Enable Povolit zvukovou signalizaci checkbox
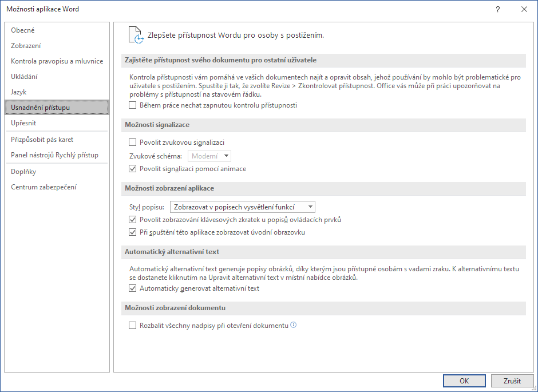Viewport: 538px width, 392px height. [x=133, y=142]
